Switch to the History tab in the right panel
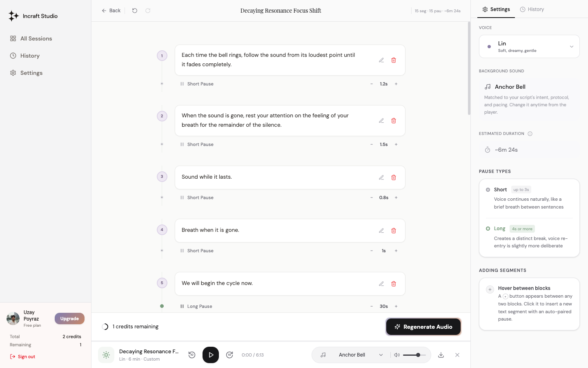588x368 pixels. (x=532, y=9)
